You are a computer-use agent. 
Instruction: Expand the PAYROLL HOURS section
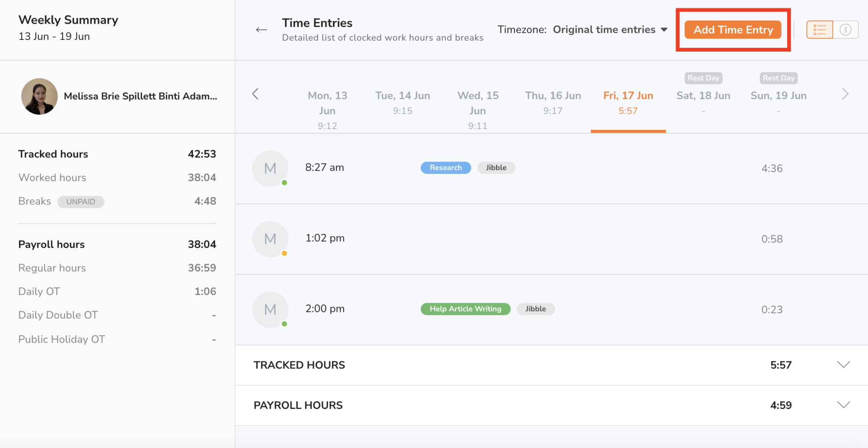[843, 404]
